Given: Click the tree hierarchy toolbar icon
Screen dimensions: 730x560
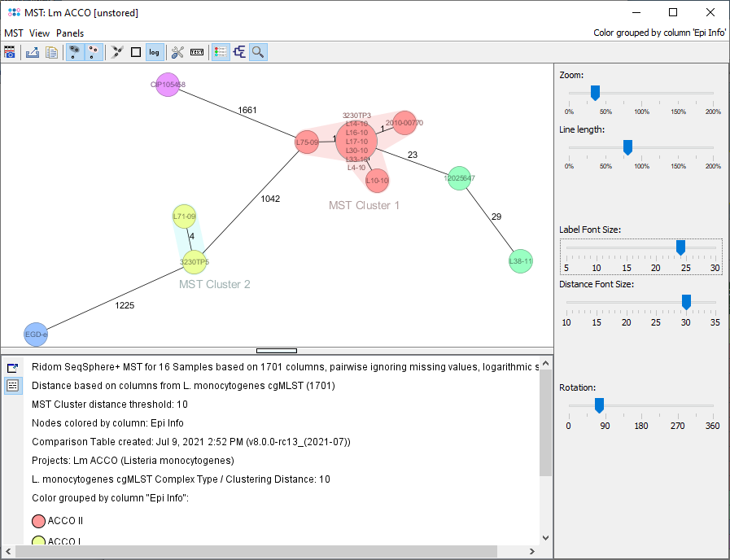Looking at the screenshot, I should 239,52.
